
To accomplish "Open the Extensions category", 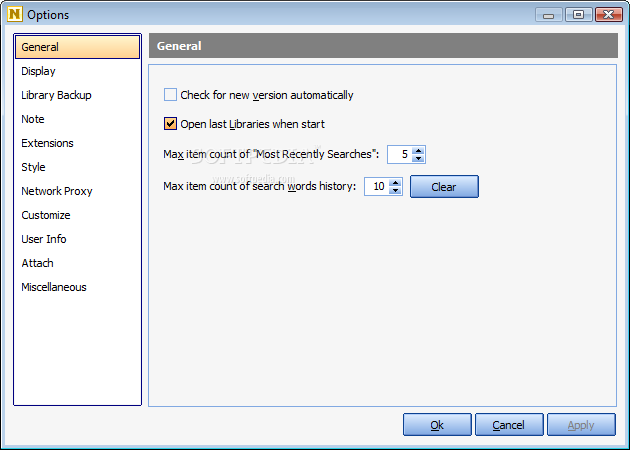I will coord(47,143).
